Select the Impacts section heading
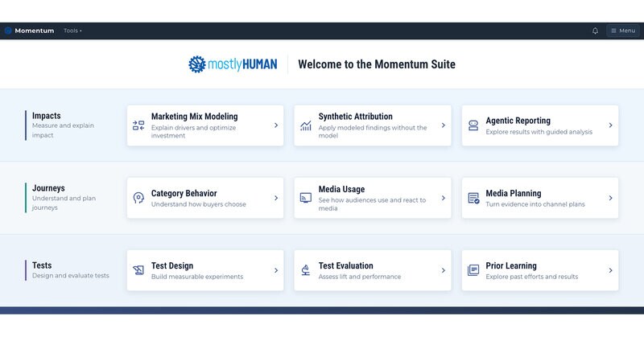This screenshot has width=644, height=337. 47,116
